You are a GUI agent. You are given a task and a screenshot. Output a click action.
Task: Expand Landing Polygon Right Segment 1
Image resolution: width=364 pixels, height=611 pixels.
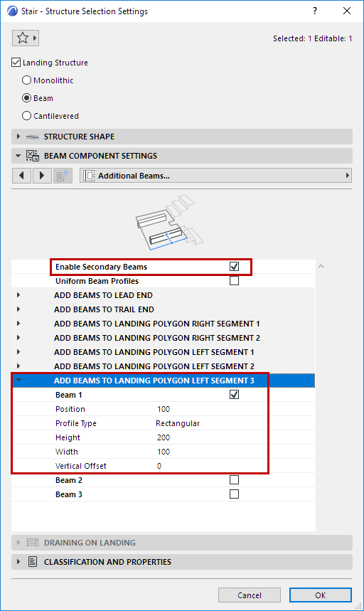click(18, 324)
